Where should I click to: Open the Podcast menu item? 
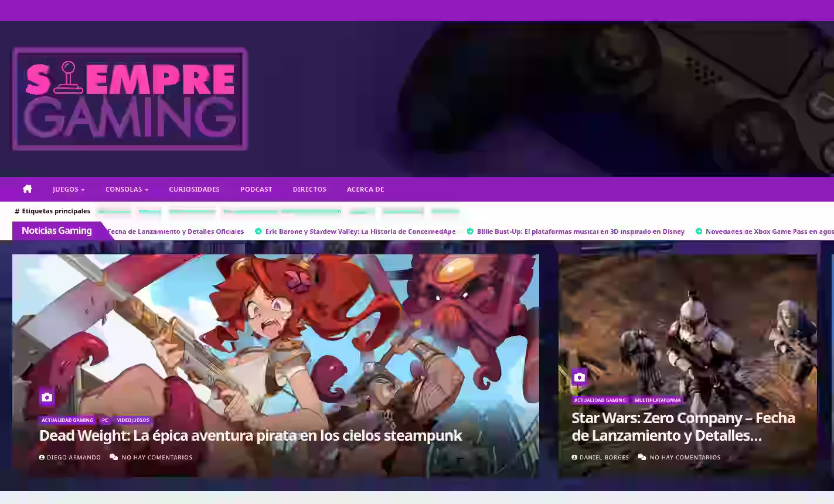click(256, 189)
